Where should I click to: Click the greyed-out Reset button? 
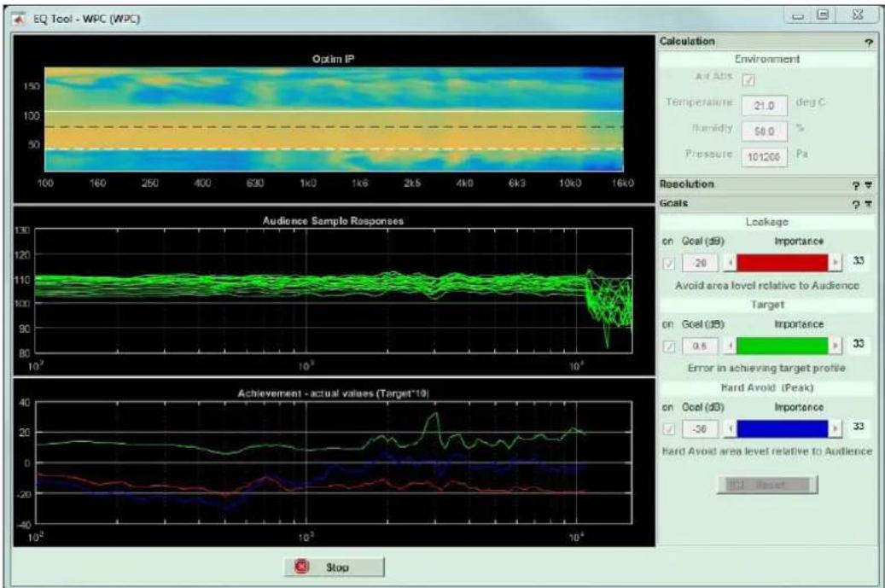[x=767, y=485]
